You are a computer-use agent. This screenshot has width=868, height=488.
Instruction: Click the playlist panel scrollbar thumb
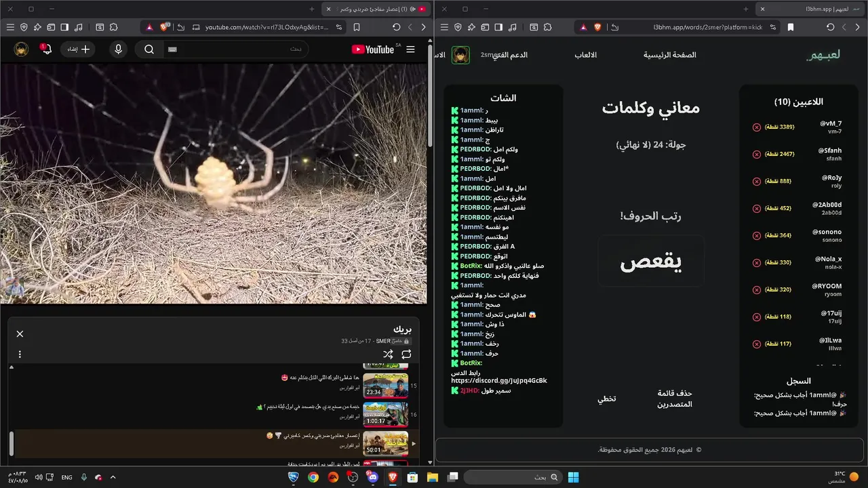(12, 444)
